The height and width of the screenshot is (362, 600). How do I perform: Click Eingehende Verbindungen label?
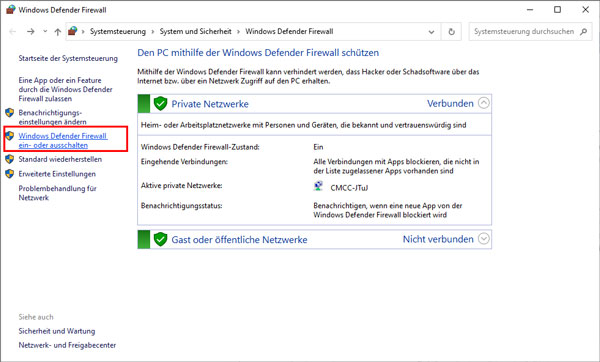[x=184, y=161]
